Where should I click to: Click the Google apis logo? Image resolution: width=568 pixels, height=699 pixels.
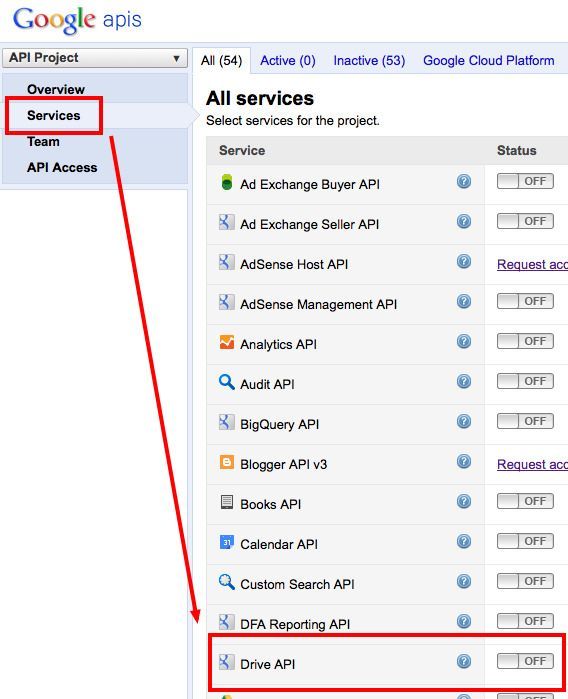pos(77,20)
